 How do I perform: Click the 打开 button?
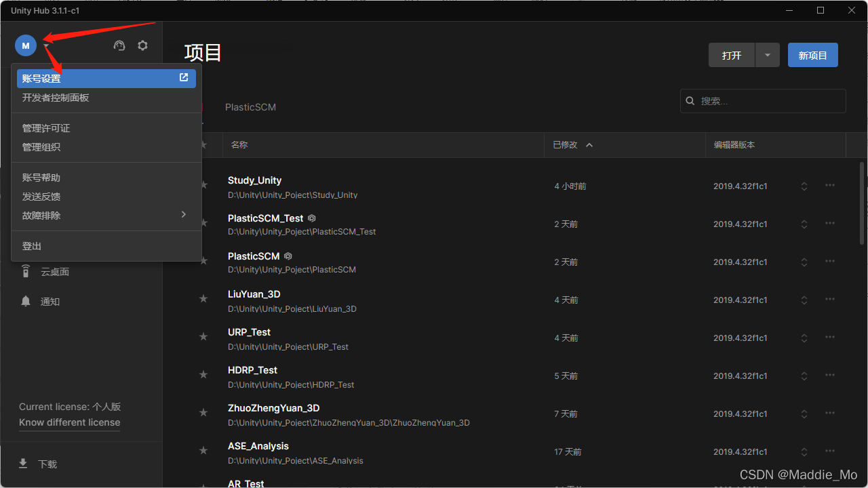(x=732, y=56)
